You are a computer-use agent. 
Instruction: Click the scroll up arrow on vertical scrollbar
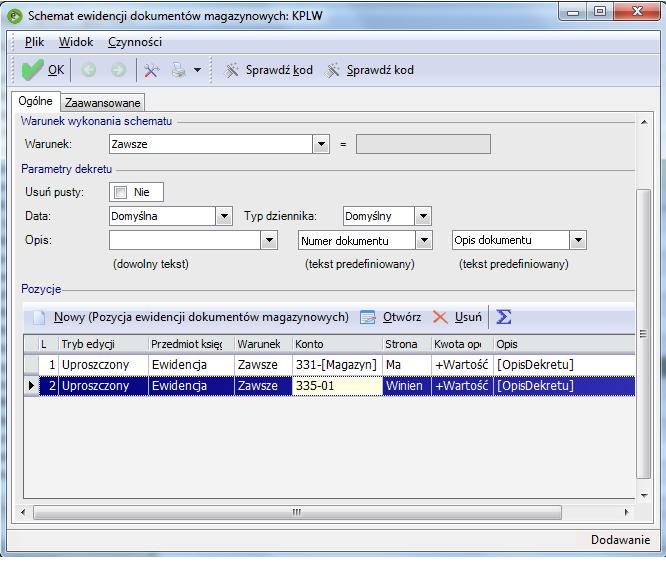pos(644,122)
